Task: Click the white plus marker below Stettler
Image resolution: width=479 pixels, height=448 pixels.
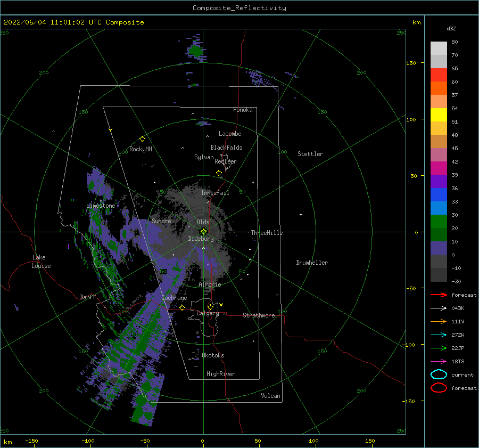Action: tap(301, 214)
